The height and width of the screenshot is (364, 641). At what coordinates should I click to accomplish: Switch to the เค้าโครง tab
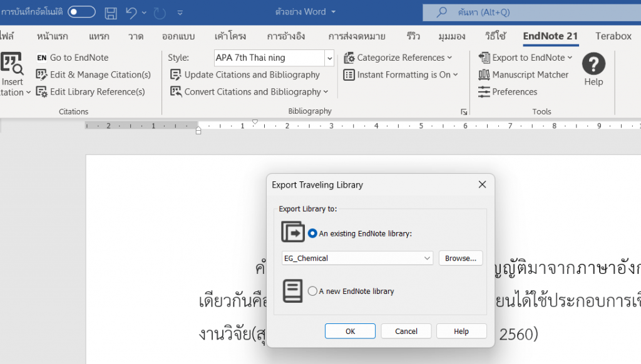230,36
